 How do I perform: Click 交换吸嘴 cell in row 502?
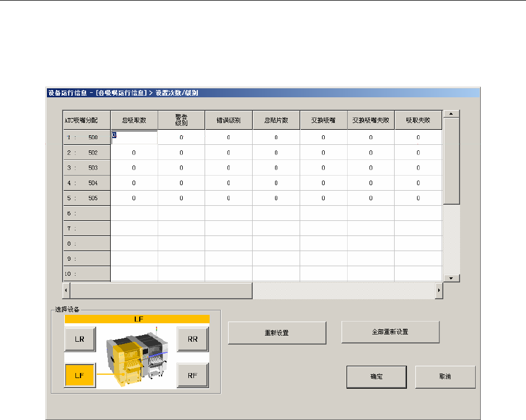tap(324, 153)
